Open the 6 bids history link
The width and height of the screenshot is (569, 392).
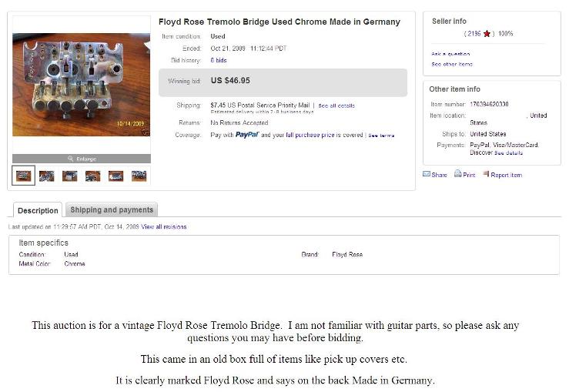tap(219, 60)
